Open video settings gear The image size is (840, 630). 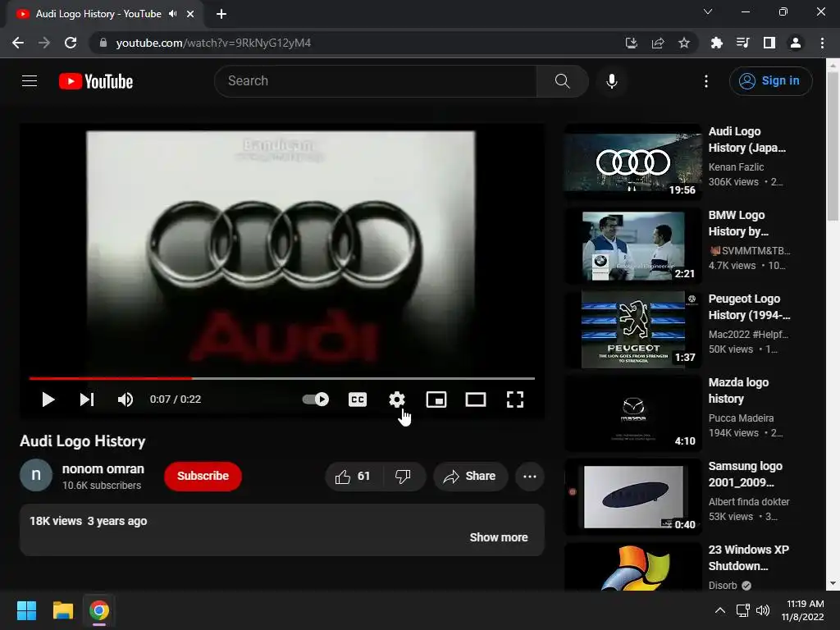397,399
